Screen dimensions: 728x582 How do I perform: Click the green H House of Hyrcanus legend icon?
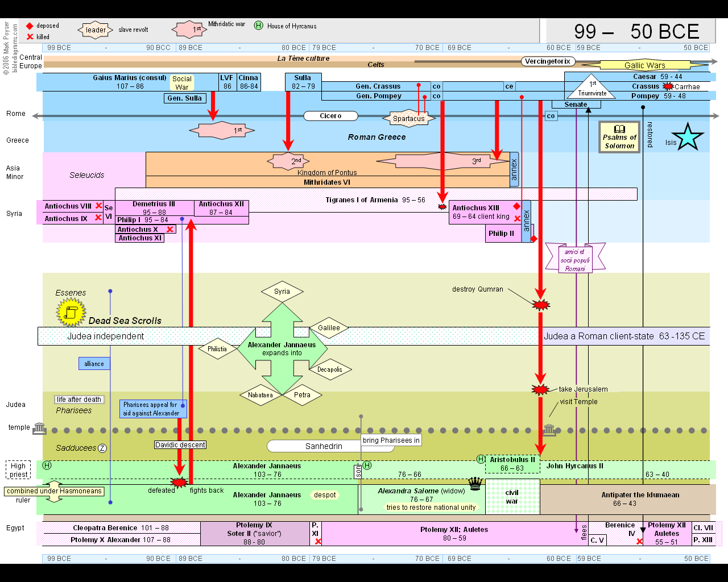tap(259, 26)
